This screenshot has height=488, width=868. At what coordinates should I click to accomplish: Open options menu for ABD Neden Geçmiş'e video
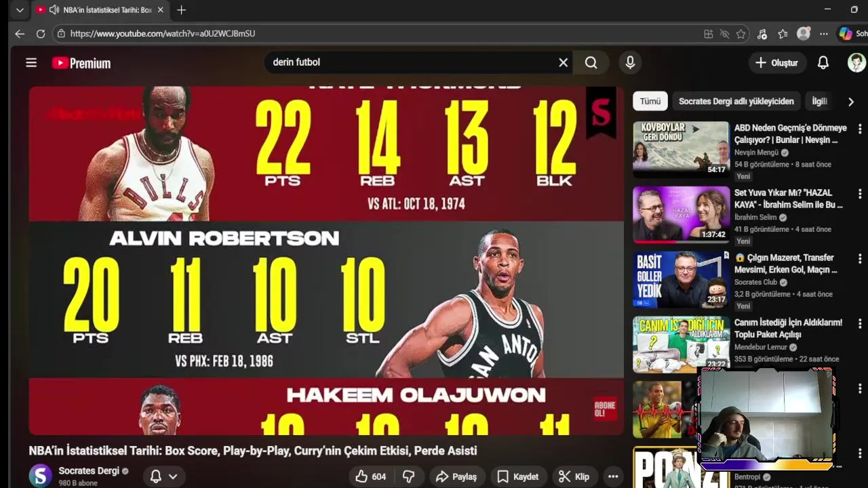click(860, 129)
